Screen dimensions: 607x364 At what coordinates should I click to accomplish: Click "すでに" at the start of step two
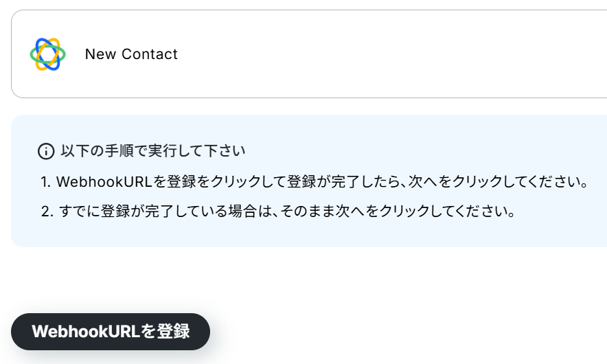78,211
